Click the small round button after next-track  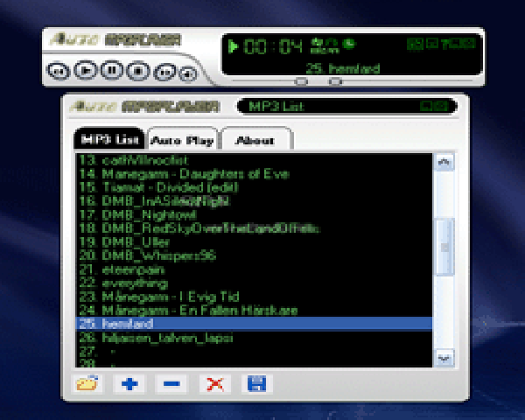click(188, 73)
